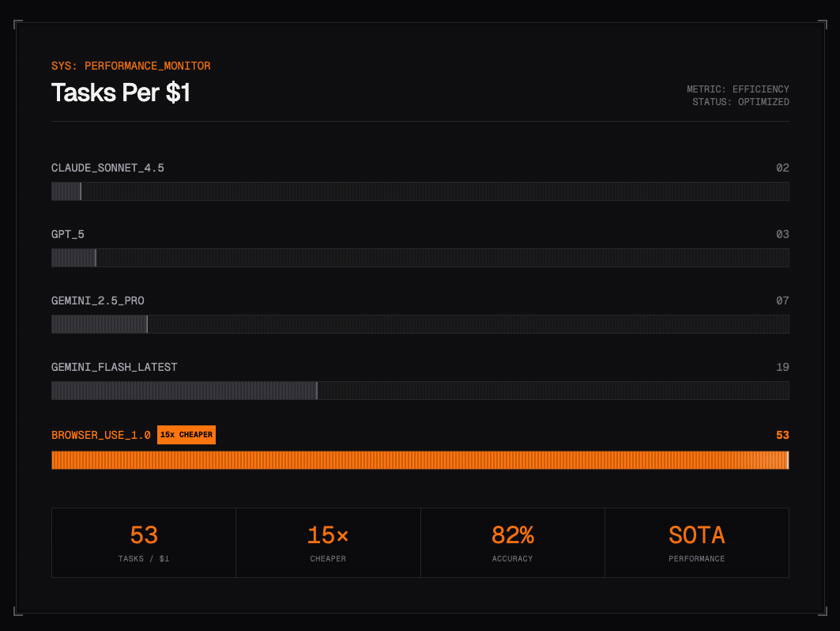
Task: Select the GEMINI_FLASH_LATEST label
Action: click(114, 367)
